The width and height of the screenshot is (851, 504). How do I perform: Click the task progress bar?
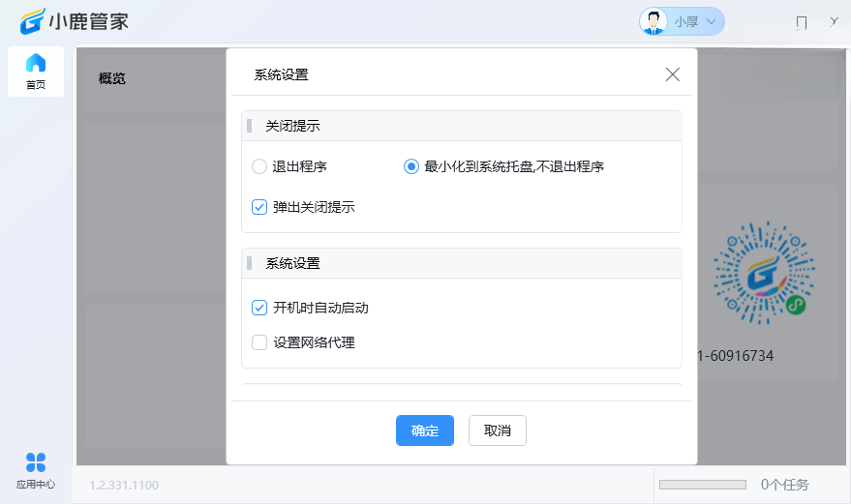coord(702,485)
